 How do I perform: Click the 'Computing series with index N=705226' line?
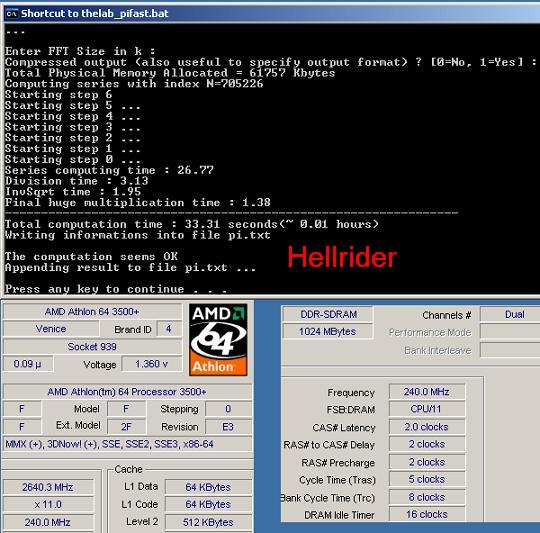(x=134, y=84)
